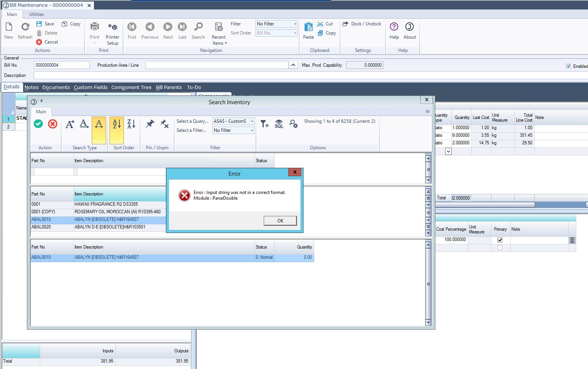Click the red cancel icon in Search Inventory

pyautogui.click(x=53, y=124)
